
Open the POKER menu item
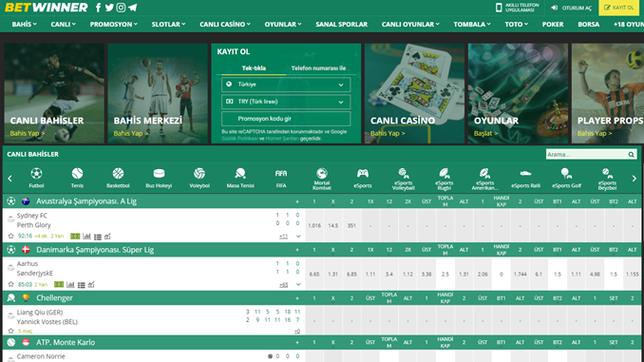(x=553, y=25)
